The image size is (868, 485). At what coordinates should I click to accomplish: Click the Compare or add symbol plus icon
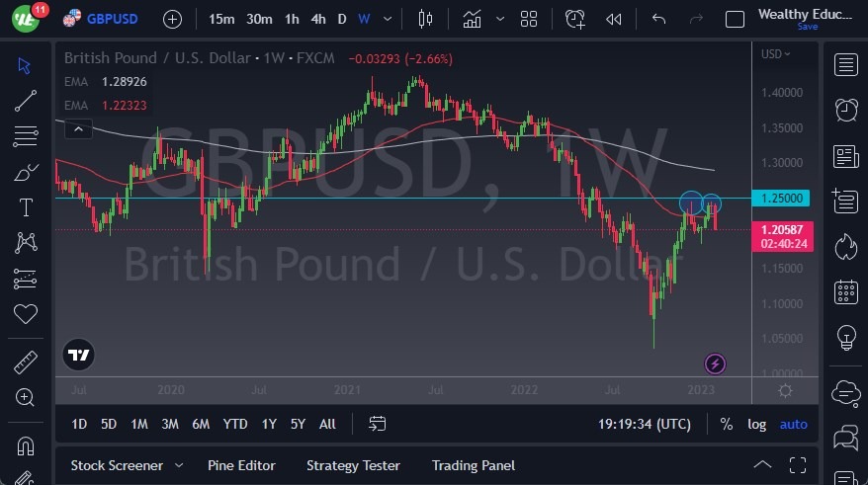coord(172,19)
